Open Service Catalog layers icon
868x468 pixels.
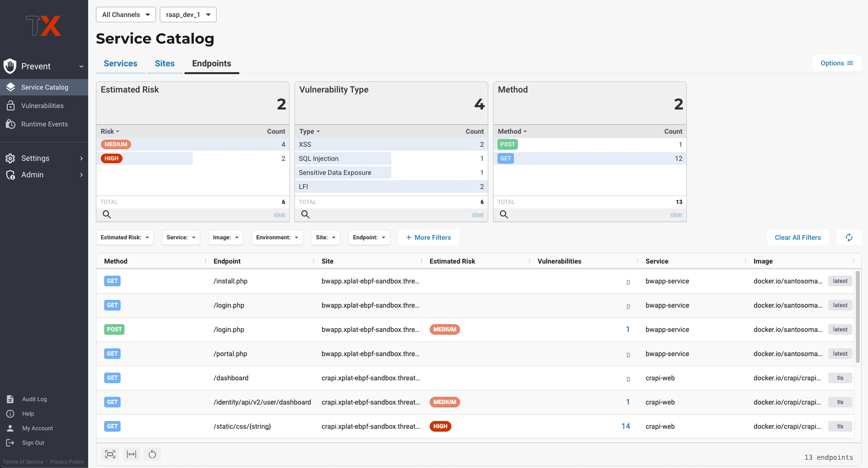pyautogui.click(x=11, y=87)
